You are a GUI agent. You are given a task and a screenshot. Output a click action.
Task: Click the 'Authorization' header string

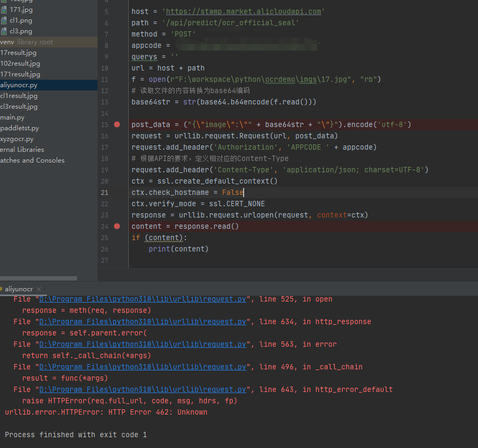(246, 148)
